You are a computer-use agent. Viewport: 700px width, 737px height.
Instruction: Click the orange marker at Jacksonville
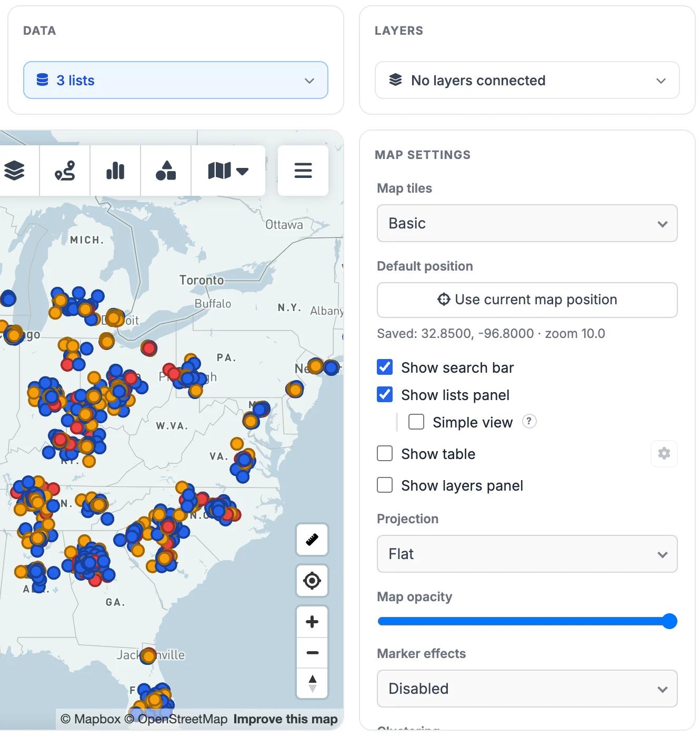coord(148,655)
